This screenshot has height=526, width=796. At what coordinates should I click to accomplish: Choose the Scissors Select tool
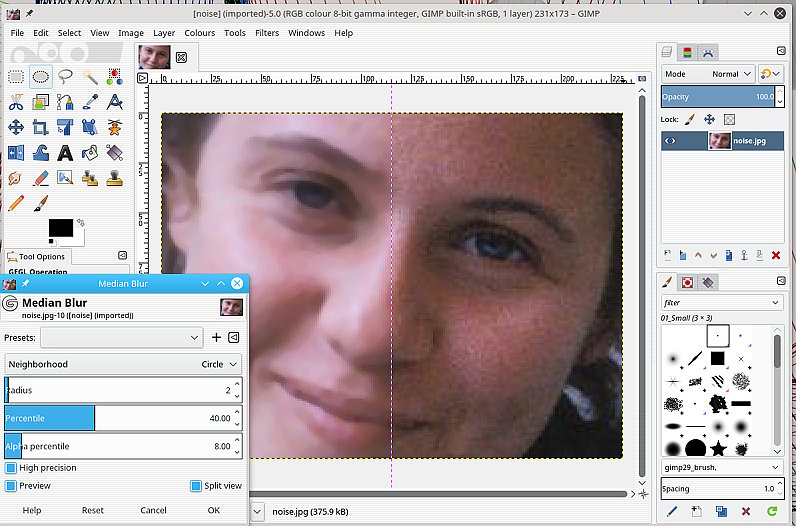tap(17, 102)
